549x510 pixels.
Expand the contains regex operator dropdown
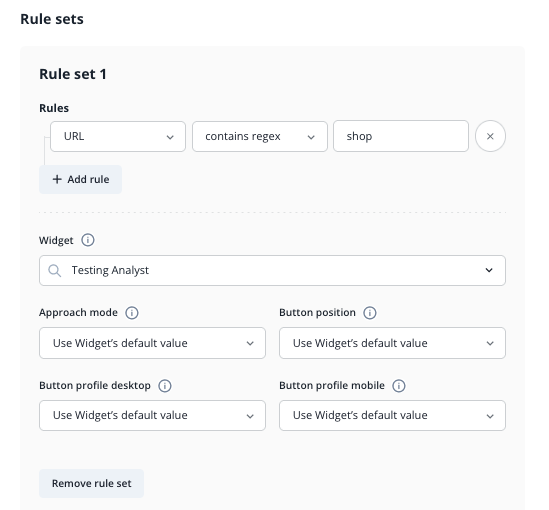click(x=260, y=137)
